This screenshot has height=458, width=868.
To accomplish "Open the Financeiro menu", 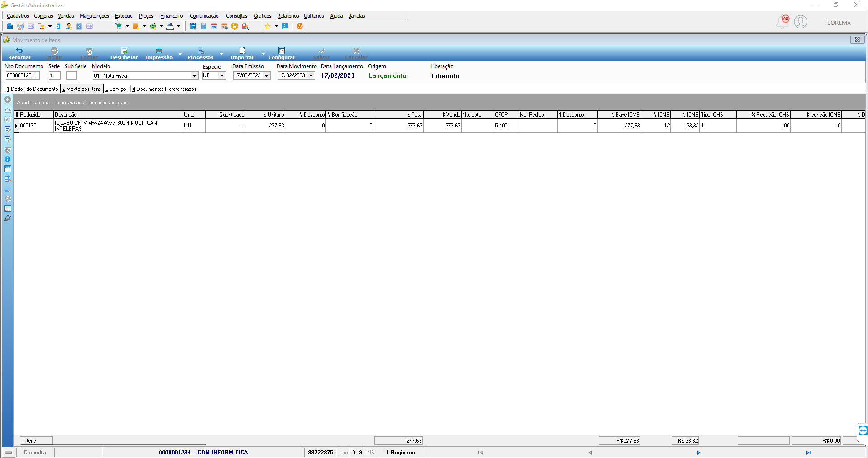I will coord(172,16).
